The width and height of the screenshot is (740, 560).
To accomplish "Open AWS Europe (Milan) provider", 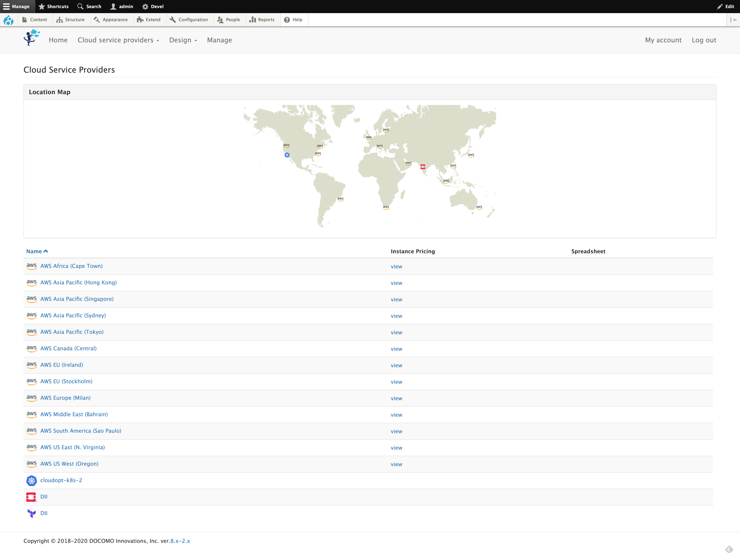I will click(65, 398).
